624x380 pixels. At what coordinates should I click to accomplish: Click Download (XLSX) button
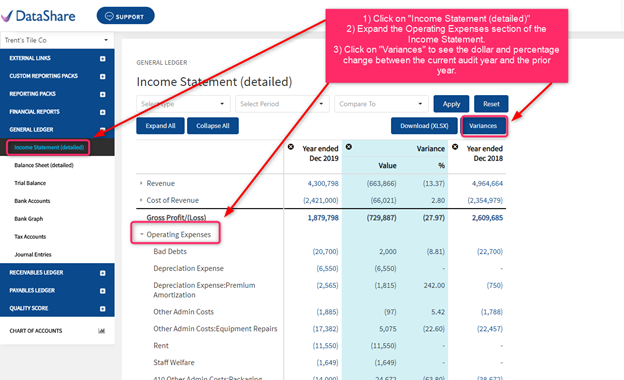pyautogui.click(x=424, y=126)
